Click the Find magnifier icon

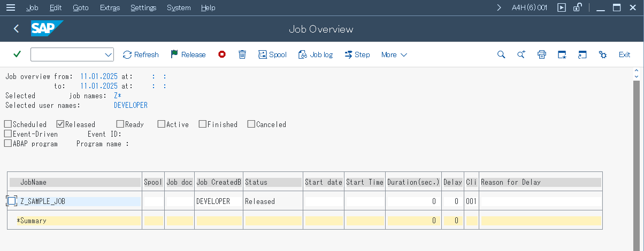[501, 54]
